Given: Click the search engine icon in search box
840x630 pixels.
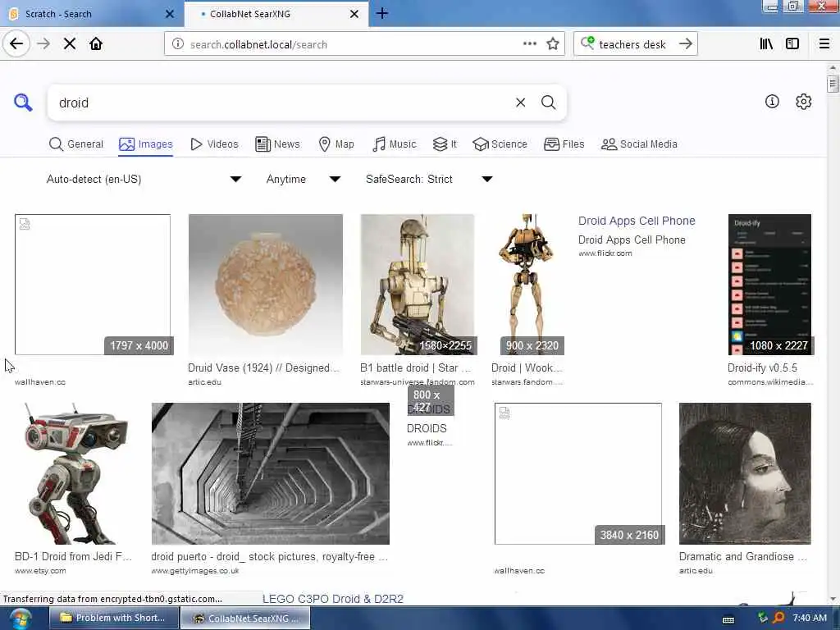Looking at the screenshot, I should pos(587,43).
